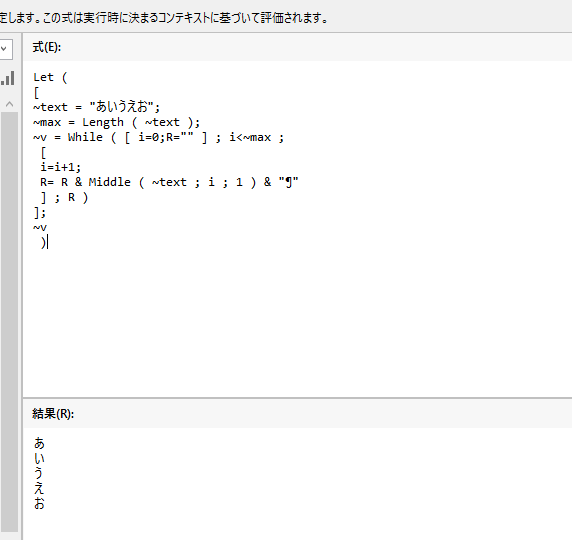Viewport: 572px width, 540px height.
Task: Click the result character 'あ'
Action: [39, 443]
